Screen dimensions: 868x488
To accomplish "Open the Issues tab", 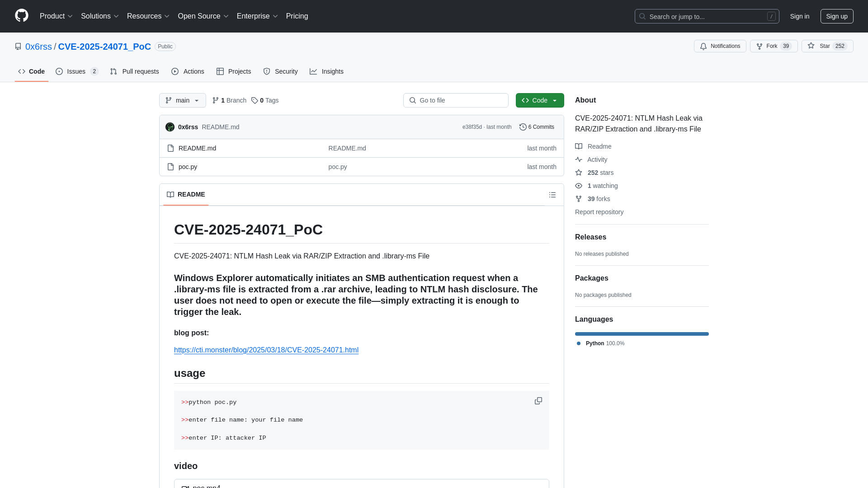I will point(77,71).
